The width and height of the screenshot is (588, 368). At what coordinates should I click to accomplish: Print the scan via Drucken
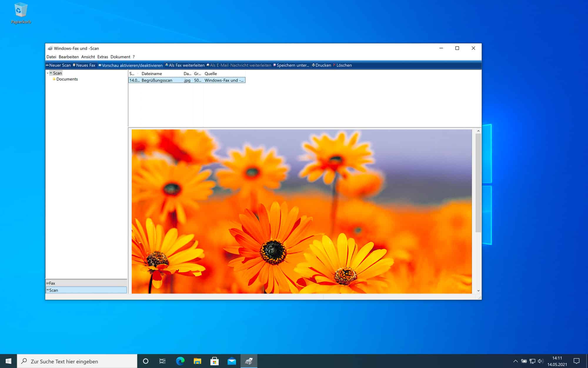[322, 65]
